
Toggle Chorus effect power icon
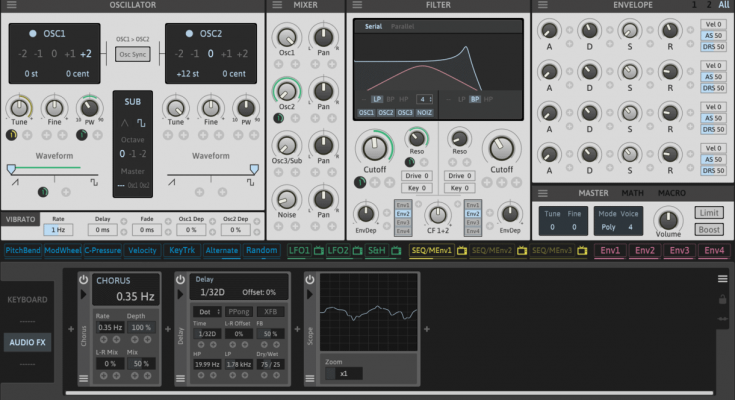pyautogui.click(x=83, y=279)
